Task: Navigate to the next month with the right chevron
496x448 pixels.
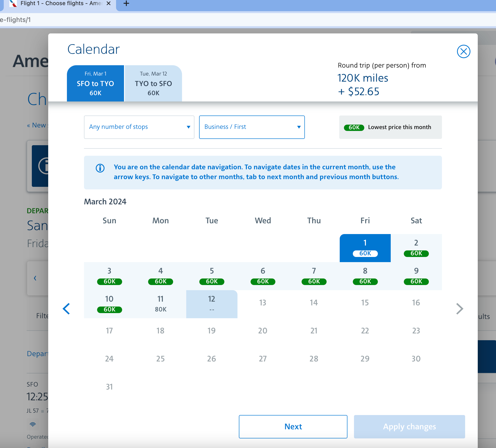Action: [459, 309]
